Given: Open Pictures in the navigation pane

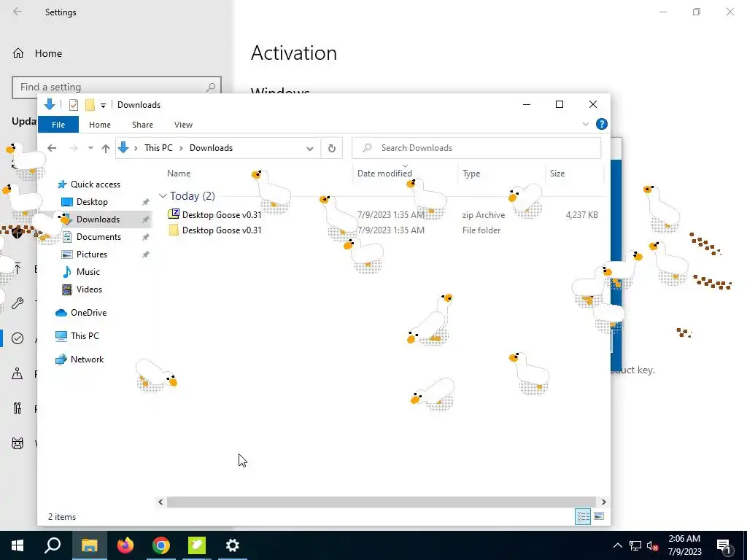Looking at the screenshot, I should click(91, 254).
